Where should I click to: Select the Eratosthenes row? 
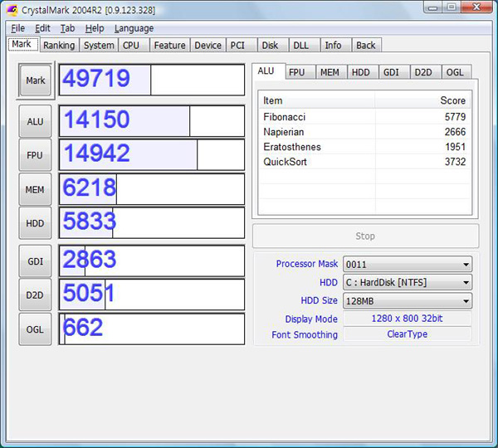point(364,147)
